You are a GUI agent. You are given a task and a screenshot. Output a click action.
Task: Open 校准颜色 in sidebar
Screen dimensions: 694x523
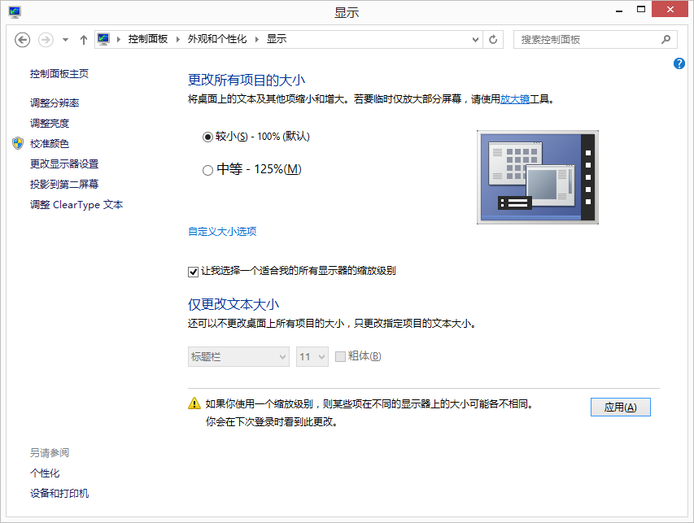click(x=50, y=144)
